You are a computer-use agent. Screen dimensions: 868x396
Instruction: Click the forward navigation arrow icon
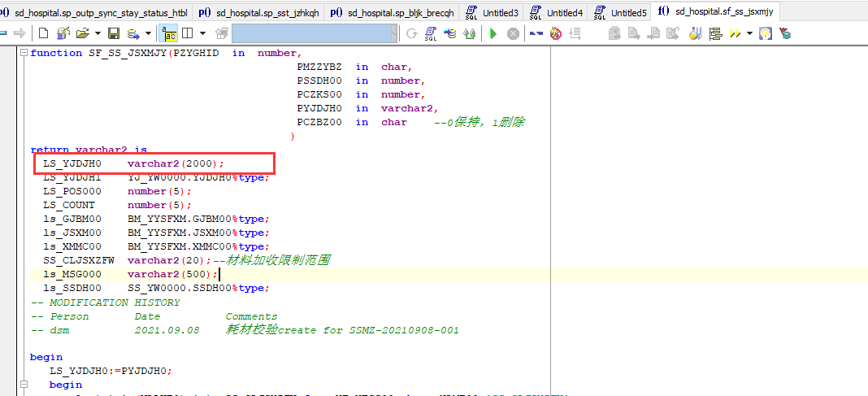point(20,34)
